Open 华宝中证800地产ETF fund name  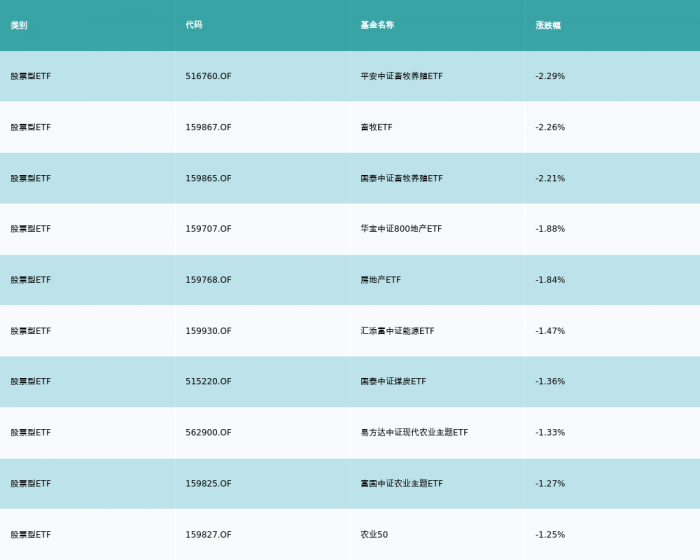(401, 229)
